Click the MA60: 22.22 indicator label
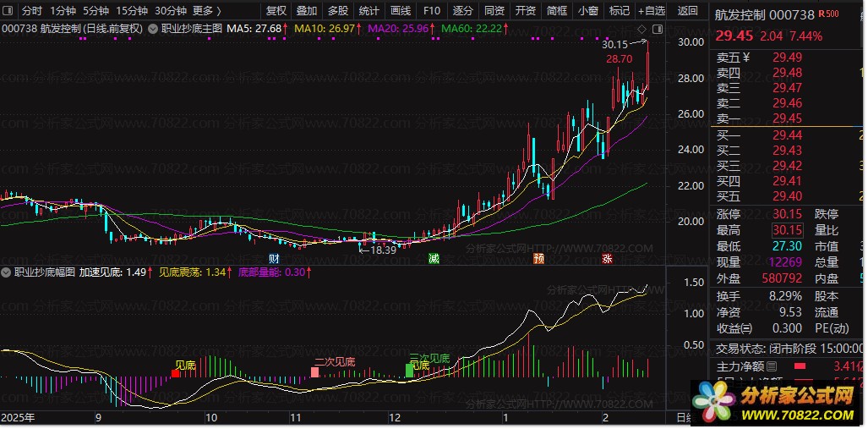 (x=474, y=28)
